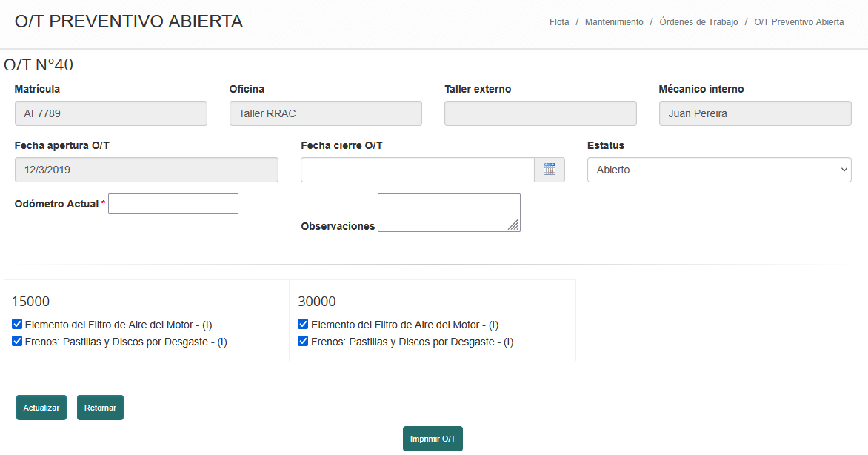Click the Actualizar button
868x455 pixels.
pyautogui.click(x=41, y=408)
